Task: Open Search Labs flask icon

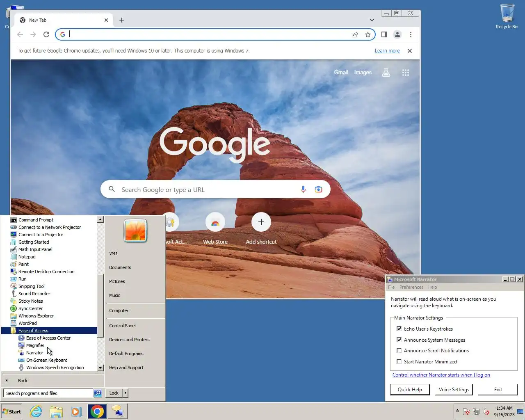Action: click(386, 73)
